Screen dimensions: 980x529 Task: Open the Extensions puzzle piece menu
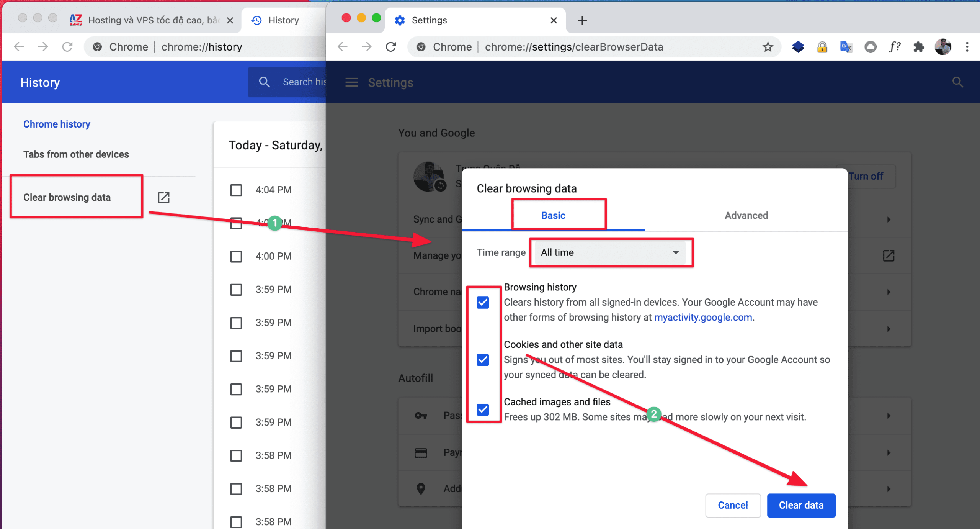point(918,47)
